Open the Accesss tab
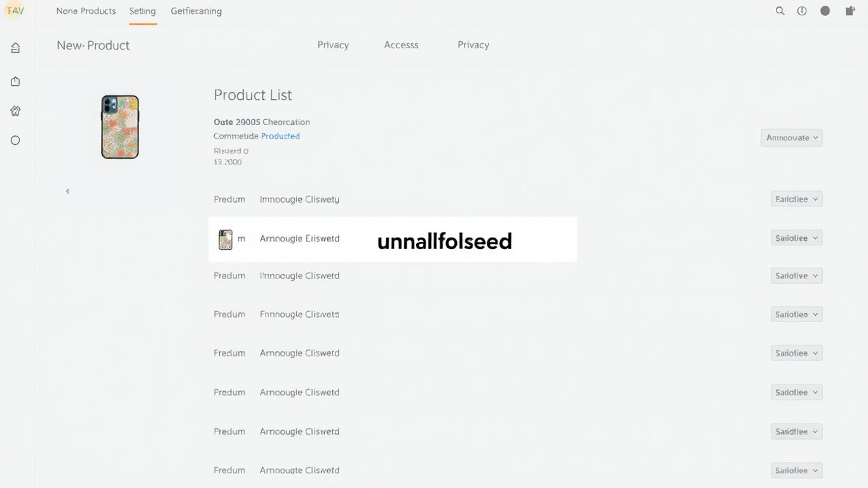 point(401,45)
